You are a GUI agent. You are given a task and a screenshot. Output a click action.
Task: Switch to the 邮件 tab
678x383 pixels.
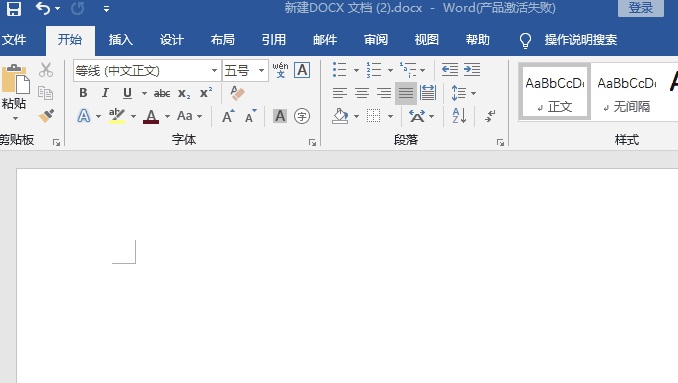325,40
